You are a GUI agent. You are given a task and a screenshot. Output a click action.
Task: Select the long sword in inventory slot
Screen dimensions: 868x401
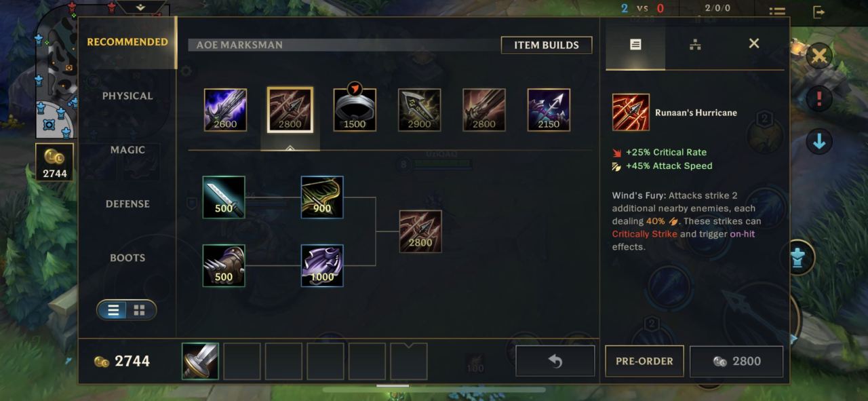(x=200, y=361)
